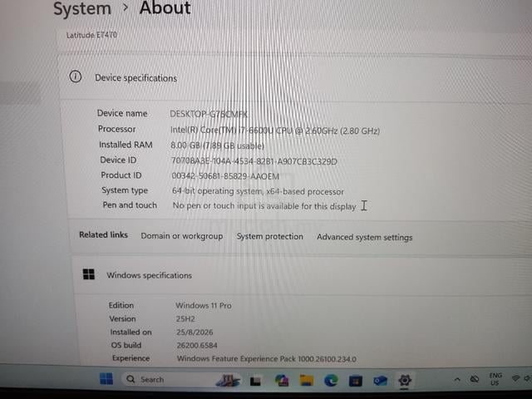Select the Device ID value 70708A3E
The image size is (532, 399).
click(254, 160)
